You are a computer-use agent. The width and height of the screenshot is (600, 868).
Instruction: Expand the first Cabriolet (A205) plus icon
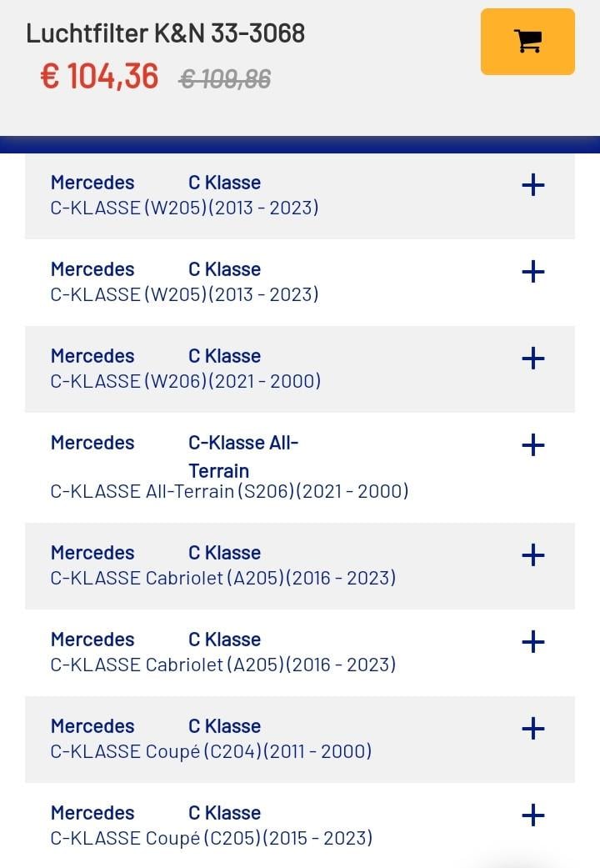pos(532,555)
